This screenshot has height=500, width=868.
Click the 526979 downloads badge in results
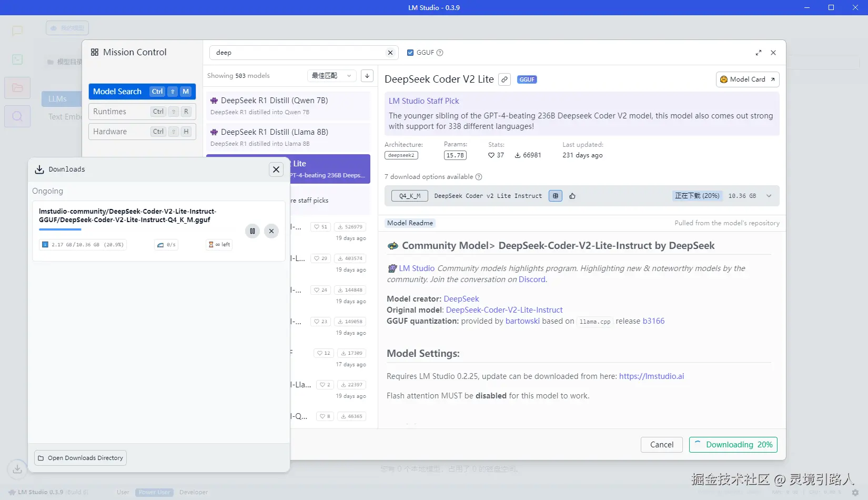pyautogui.click(x=350, y=227)
